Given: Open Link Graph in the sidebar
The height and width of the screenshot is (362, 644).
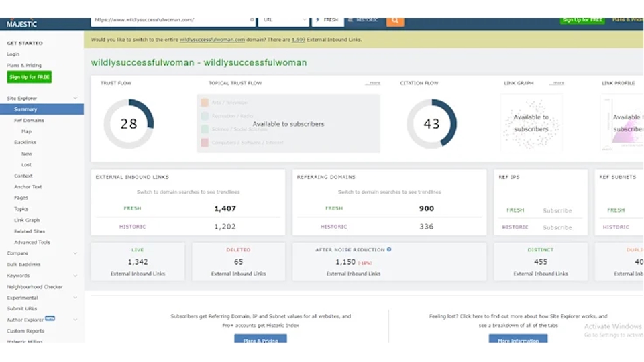Looking at the screenshot, I should (27, 220).
